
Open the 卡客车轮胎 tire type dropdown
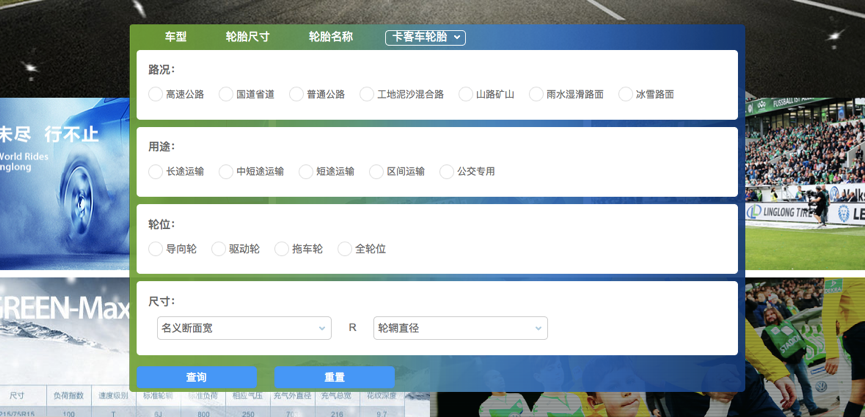[425, 38]
